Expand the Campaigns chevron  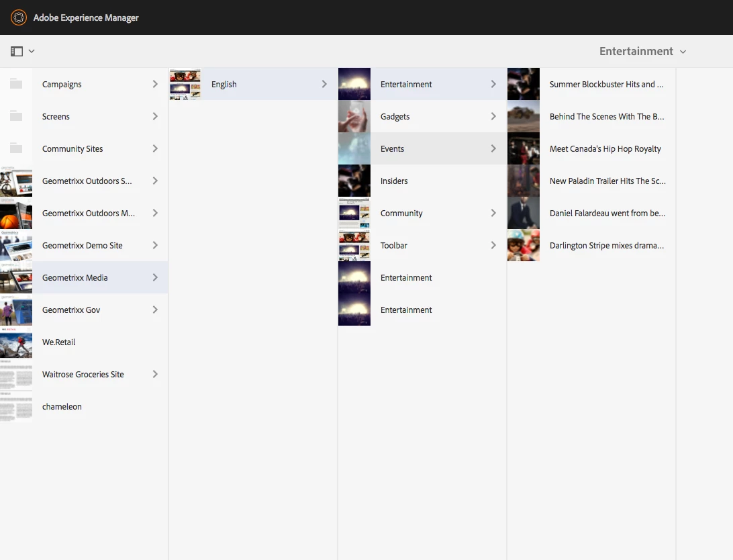pos(155,84)
